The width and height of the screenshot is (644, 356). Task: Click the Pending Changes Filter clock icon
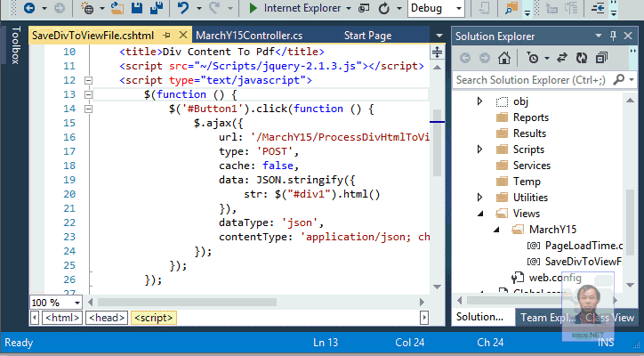point(532,58)
